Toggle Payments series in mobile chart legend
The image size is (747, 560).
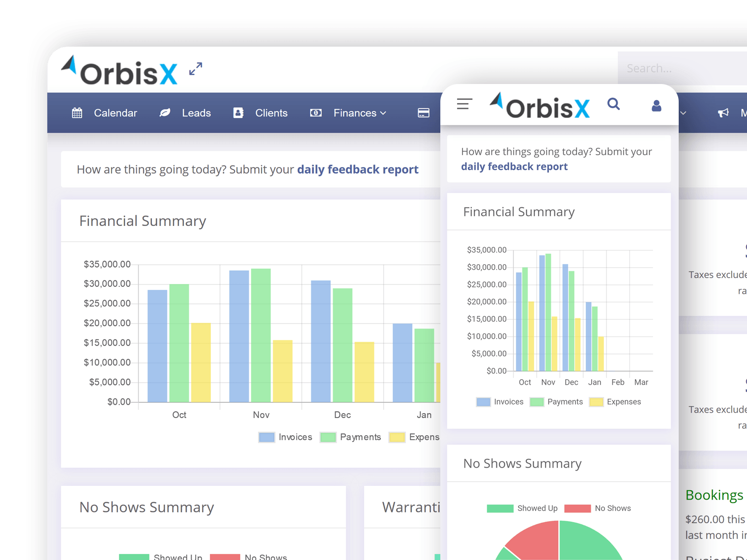[556, 402]
